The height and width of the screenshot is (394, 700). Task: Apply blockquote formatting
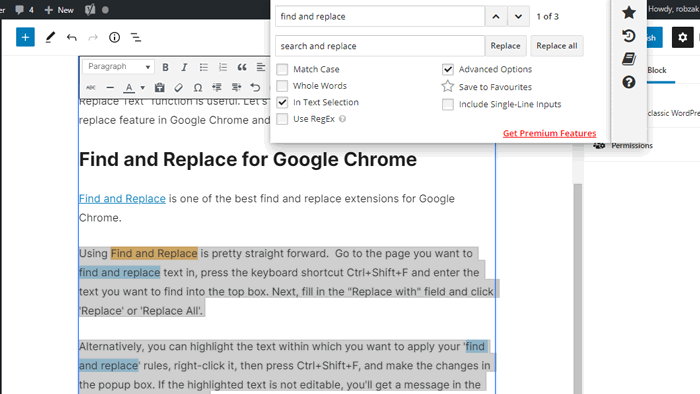[242, 67]
